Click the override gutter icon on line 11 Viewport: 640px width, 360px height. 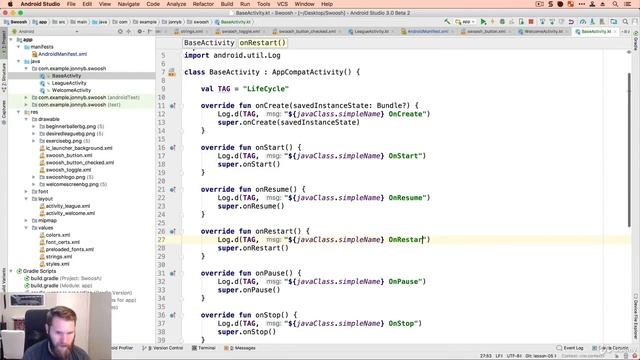[x=172, y=106]
